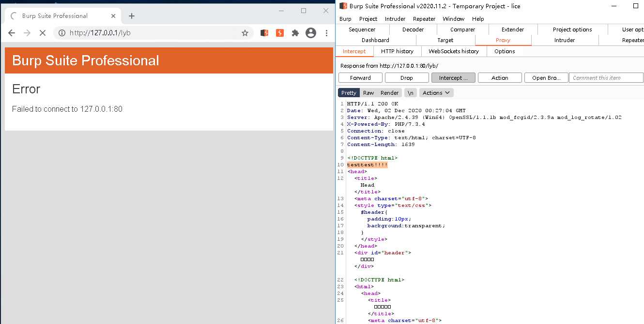Viewport: 644px width, 324px height.
Task: Open the Chrome profile avatar menu
Action: click(x=311, y=33)
